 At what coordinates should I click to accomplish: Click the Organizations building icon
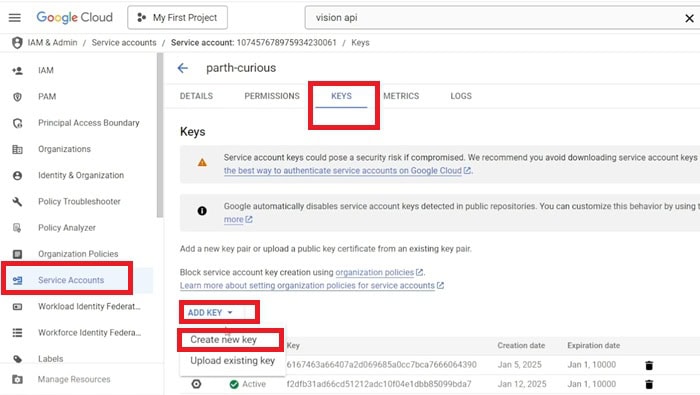point(17,150)
